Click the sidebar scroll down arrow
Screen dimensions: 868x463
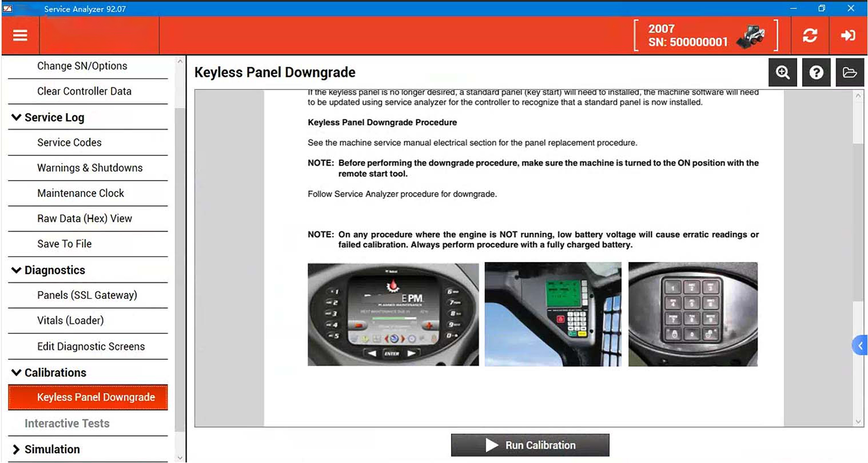[180, 457]
